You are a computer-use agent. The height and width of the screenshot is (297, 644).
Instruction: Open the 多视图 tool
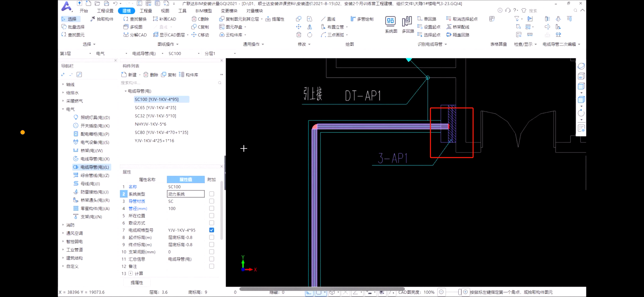[x=133, y=27]
